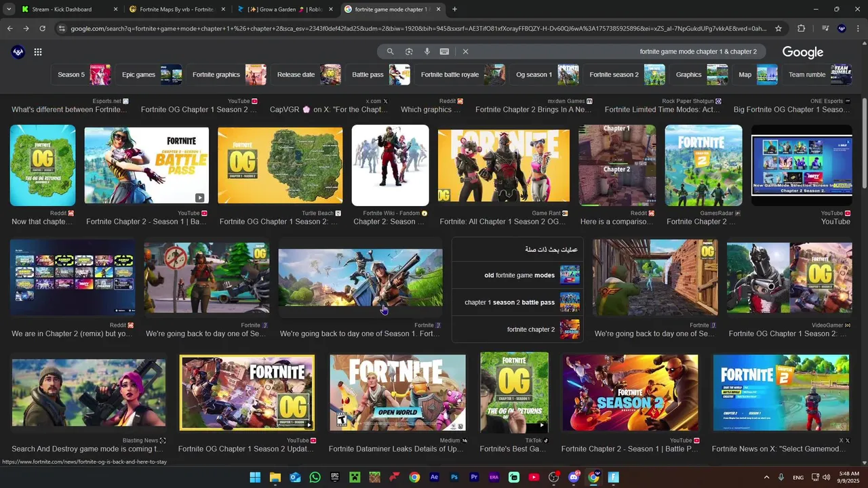
Task: Select the Fortnite graphics filter chip
Action: pos(226,75)
